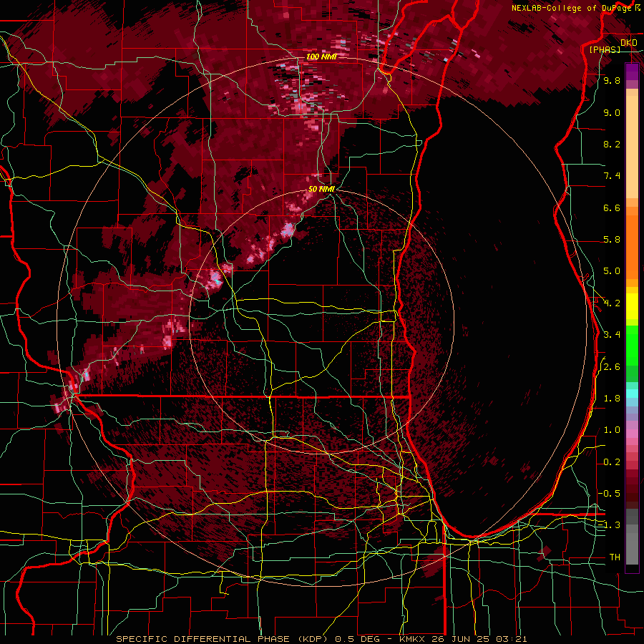Pick the yellow segment of the color scale
This screenshot has height=644, width=644.
[632, 306]
